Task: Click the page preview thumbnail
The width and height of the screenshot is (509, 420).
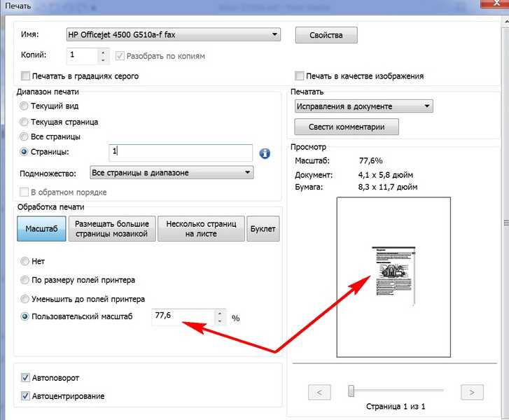Action: click(x=393, y=277)
